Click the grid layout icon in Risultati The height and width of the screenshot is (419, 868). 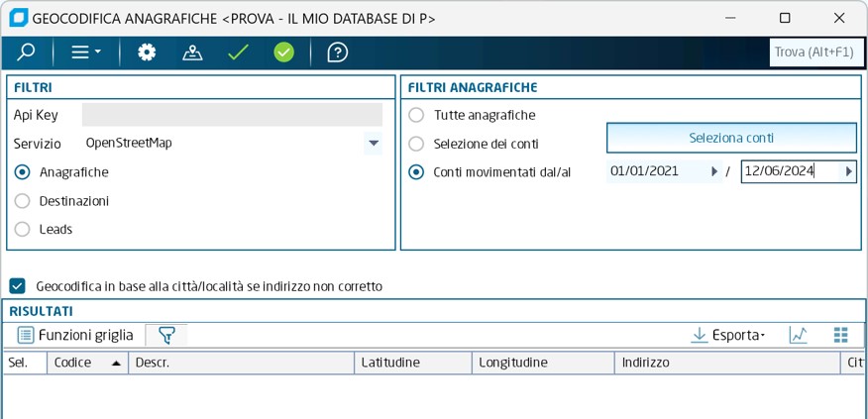point(841,335)
